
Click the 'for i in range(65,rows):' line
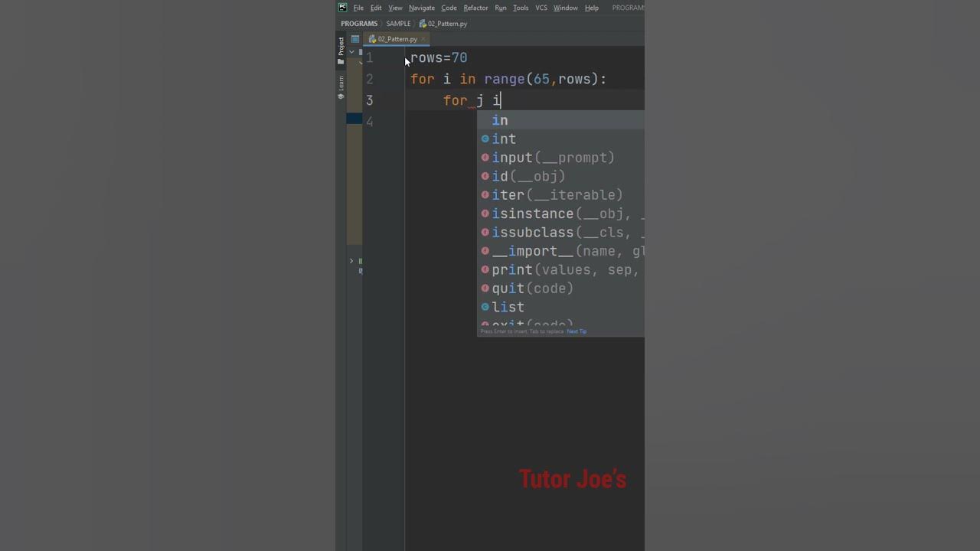click(x=508, y=79)
